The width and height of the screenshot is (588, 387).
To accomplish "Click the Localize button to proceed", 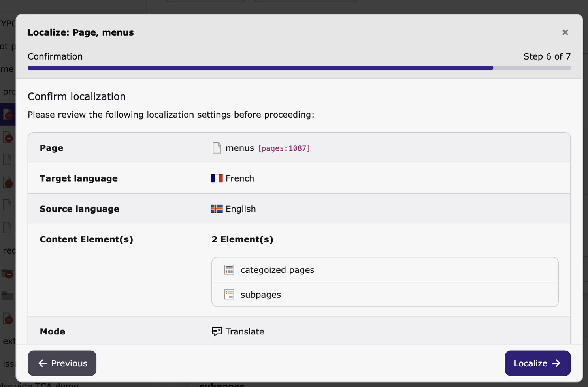I will pos(537,363).
